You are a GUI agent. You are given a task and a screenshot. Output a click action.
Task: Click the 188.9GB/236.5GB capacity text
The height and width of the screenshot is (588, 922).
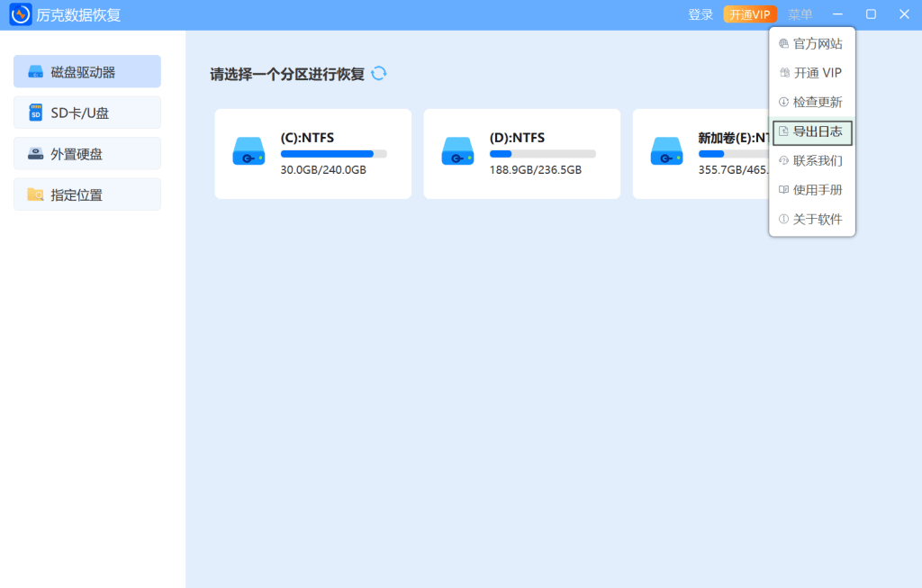pyautogui.click(x=535, y=170)
